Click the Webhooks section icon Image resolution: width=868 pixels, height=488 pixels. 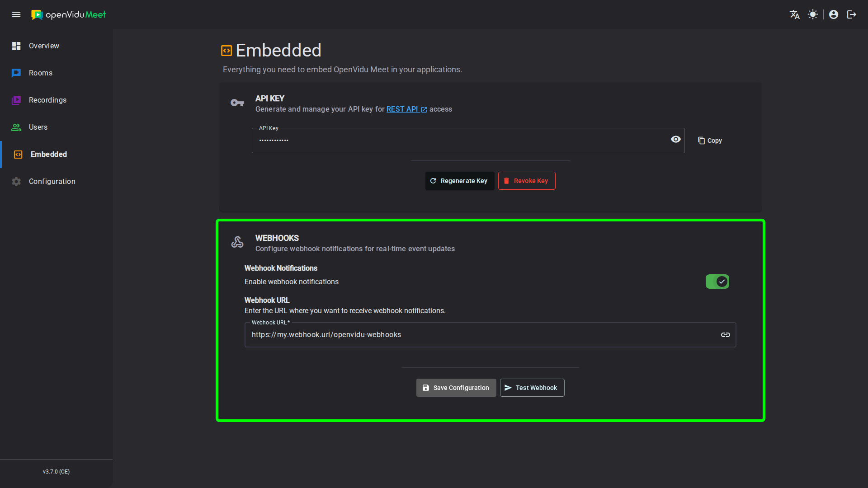coord(237,242)
